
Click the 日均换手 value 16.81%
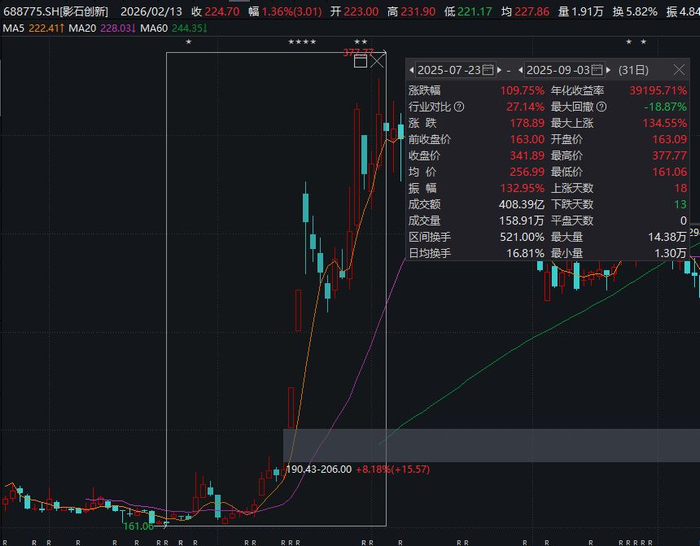click(525, 253)
